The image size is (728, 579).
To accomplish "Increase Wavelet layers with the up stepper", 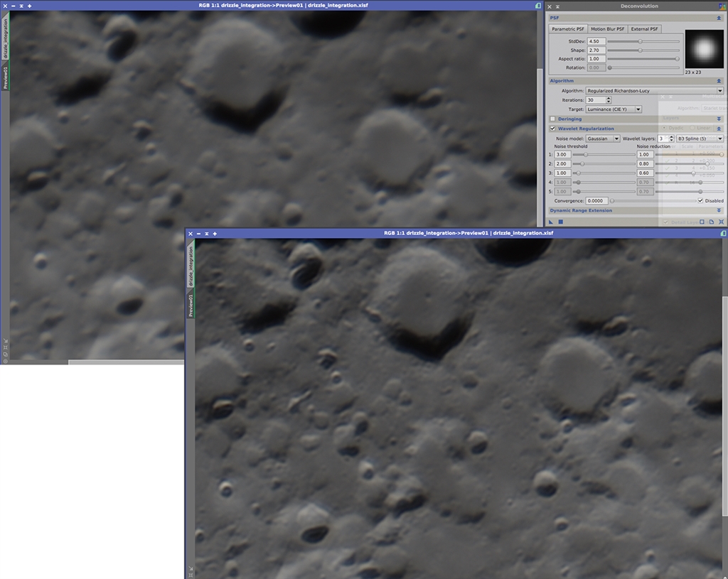I will tap(671, 137).
